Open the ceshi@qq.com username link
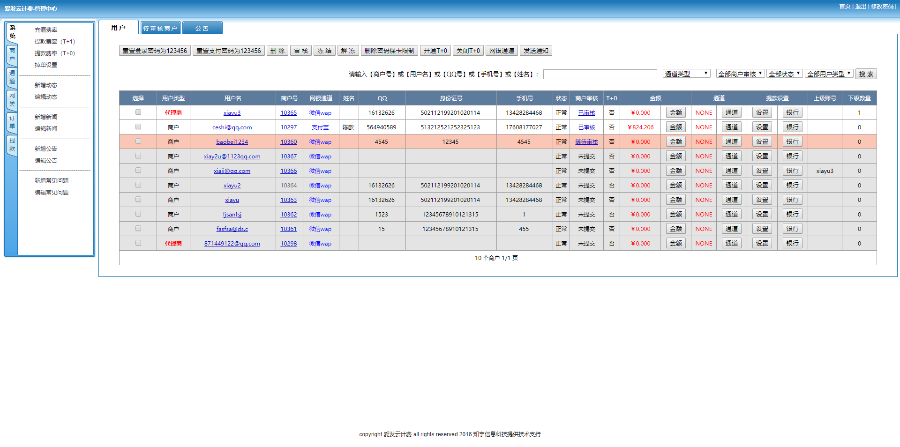 232,127
